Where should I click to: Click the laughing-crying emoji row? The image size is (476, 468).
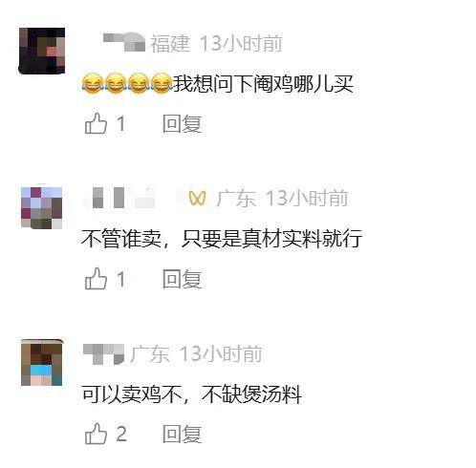coord(127,83)
